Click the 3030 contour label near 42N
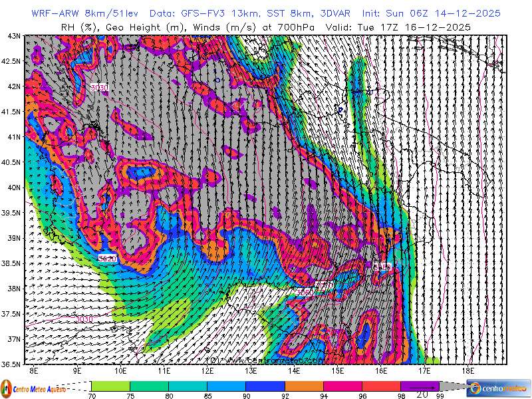This screenshot has width=532, height=399. [99, 87]
